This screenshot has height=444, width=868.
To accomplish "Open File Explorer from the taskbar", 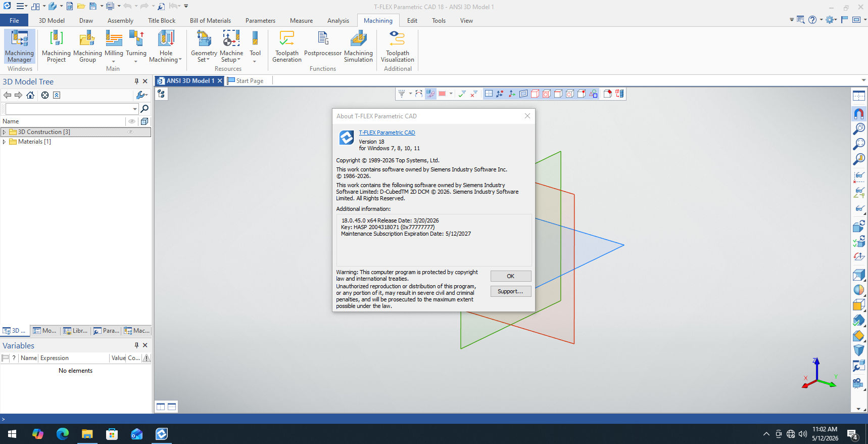I will coord(87,434).
